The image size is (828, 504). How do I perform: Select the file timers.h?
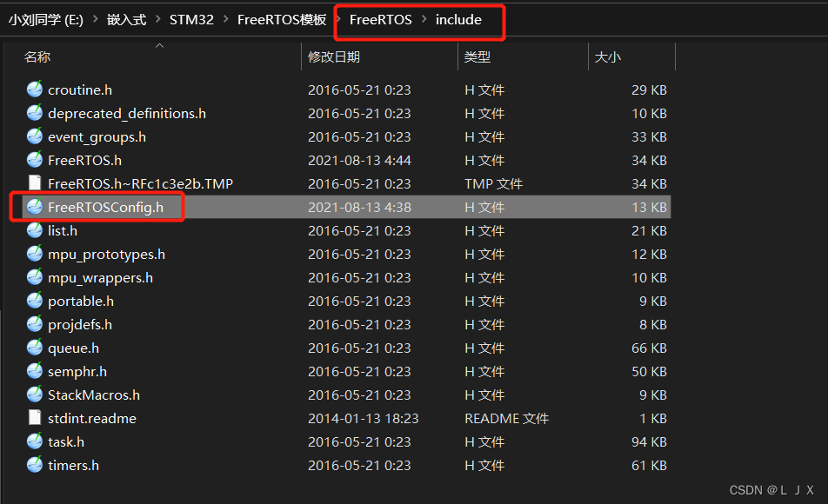click(x=73, y=465)
